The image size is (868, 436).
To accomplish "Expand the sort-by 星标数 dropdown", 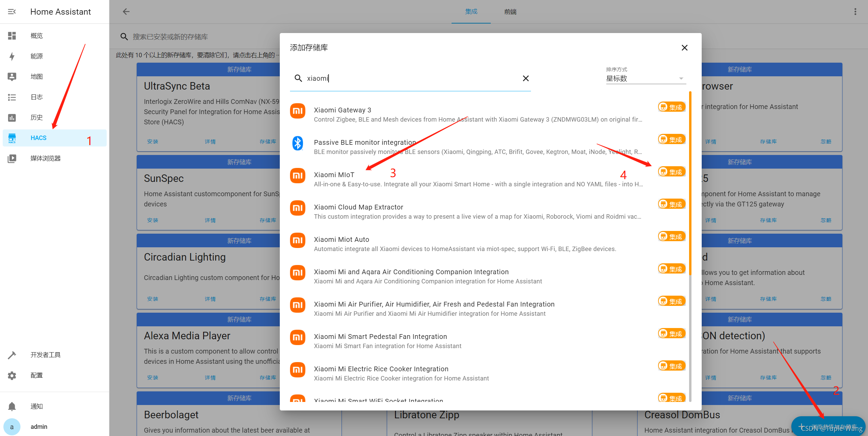I will (x=645, y=79).
